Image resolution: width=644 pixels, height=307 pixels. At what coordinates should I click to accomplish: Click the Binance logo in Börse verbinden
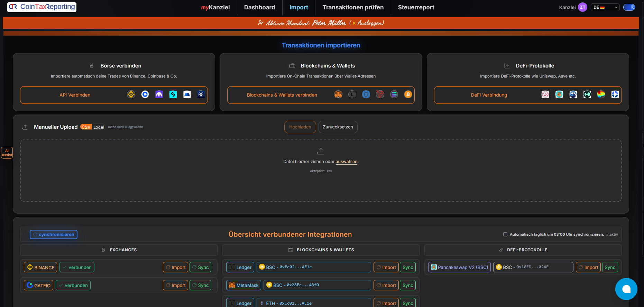coord(131,94)
